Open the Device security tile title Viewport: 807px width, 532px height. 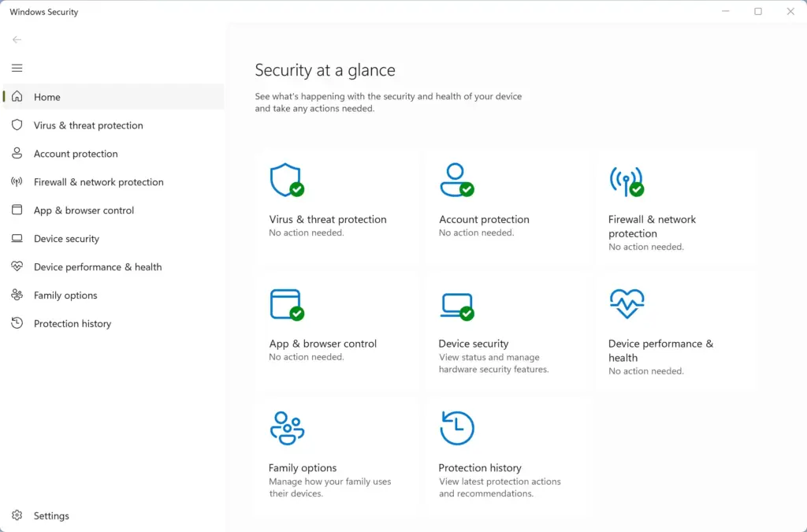coord(474,343)
